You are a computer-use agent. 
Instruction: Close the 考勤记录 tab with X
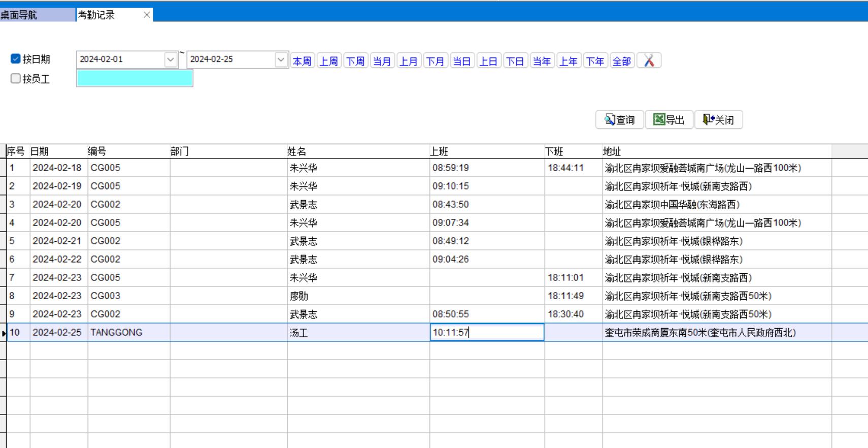147,15
